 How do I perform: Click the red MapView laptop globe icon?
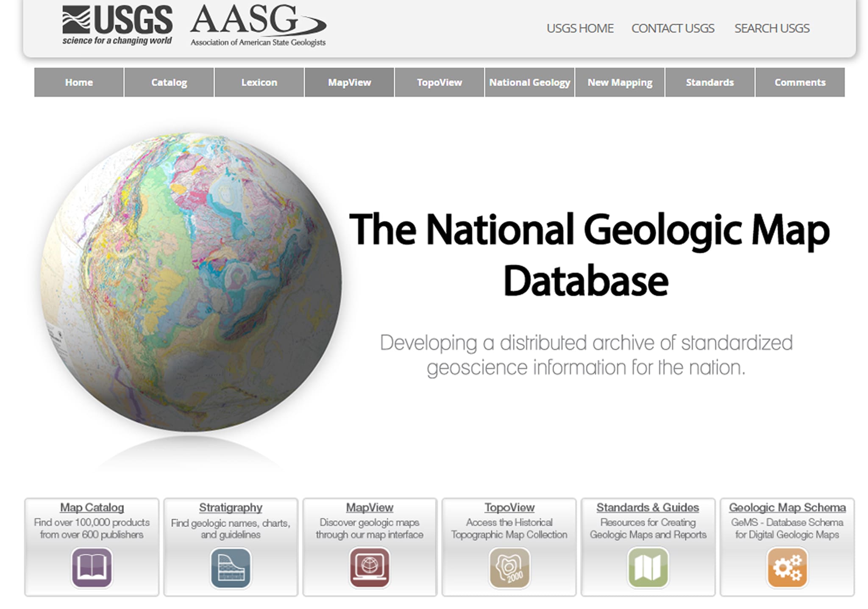click(370, 567)
